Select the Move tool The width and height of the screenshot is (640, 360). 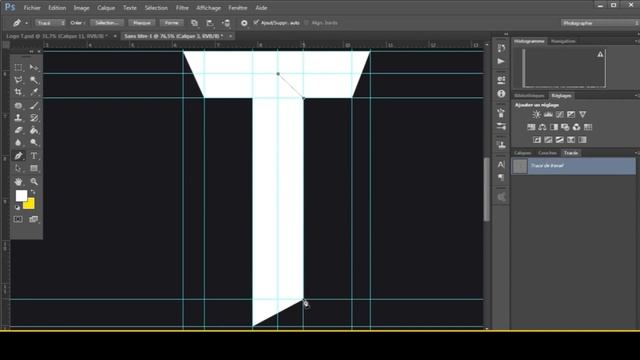(x=34, y=67)
